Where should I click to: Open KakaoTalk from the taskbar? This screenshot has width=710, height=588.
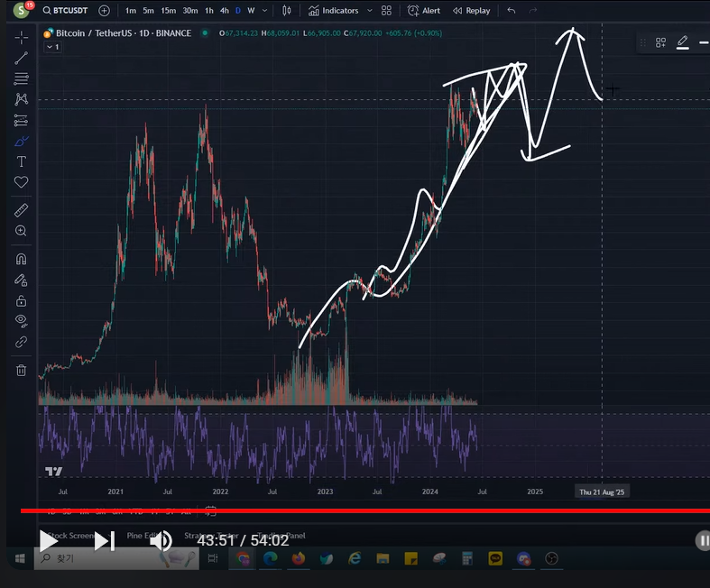[x=495, y=558]
